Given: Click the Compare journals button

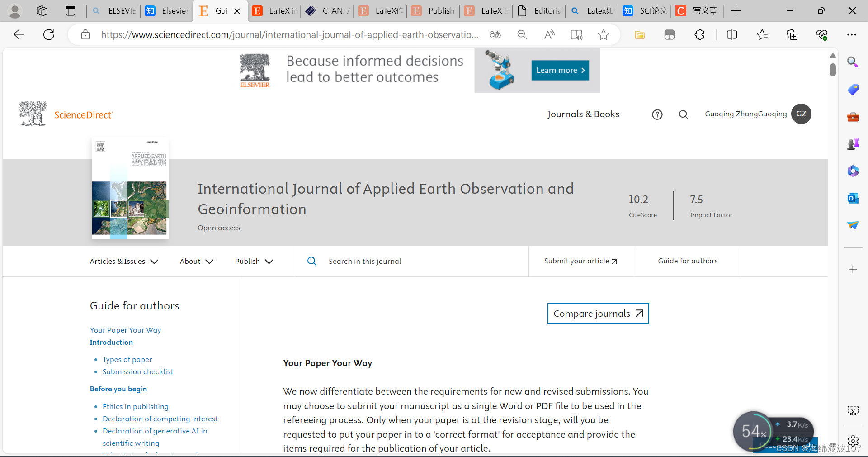Looking at the screenshot, I should coord(598,313).
